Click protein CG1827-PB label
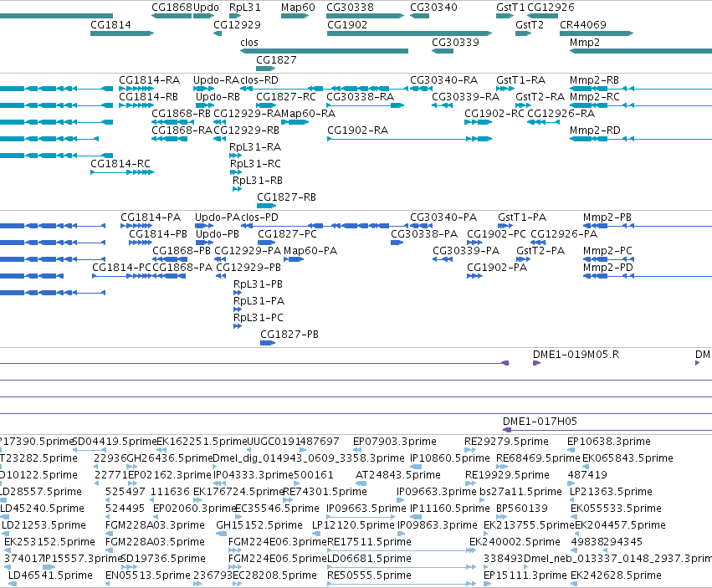The image size is (712, 588). (x=289, y=335)
